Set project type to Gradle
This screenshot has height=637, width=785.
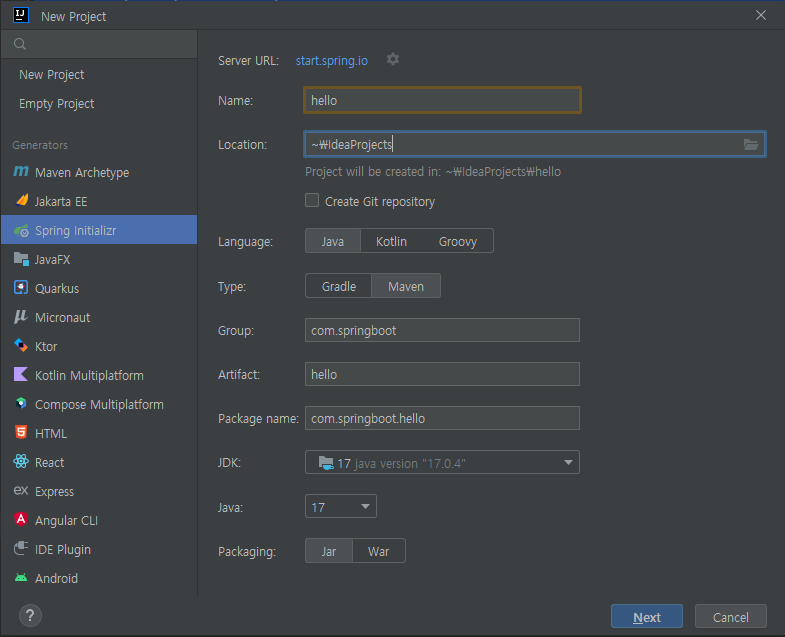pyautogui.click(x=339, y=287)
